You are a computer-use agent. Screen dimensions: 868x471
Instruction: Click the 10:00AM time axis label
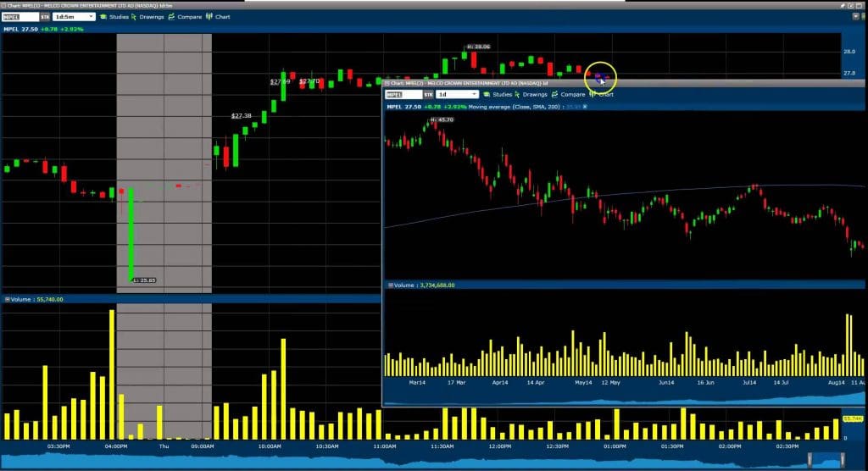269,446
